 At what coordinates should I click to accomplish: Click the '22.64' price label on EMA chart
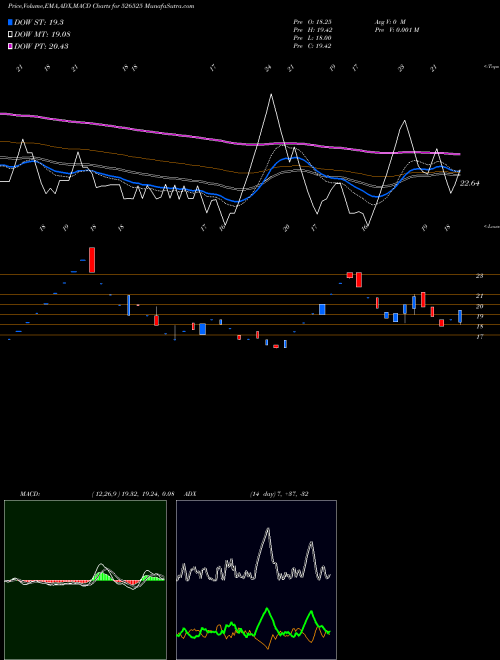pos(470,183)
